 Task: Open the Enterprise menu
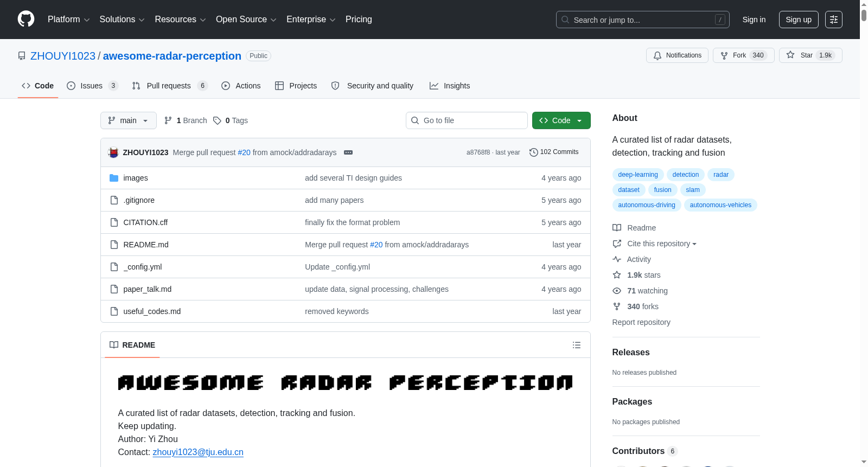pyautogui.click(x=311, y=20)
